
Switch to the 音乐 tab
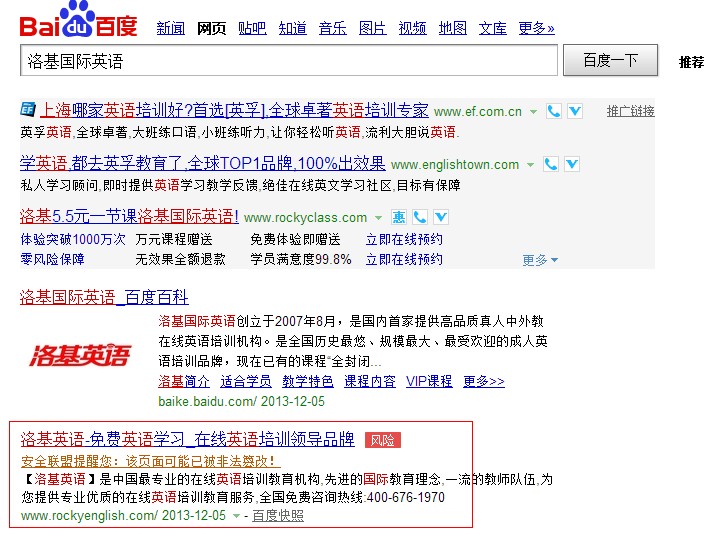click(x=332, y=28)
